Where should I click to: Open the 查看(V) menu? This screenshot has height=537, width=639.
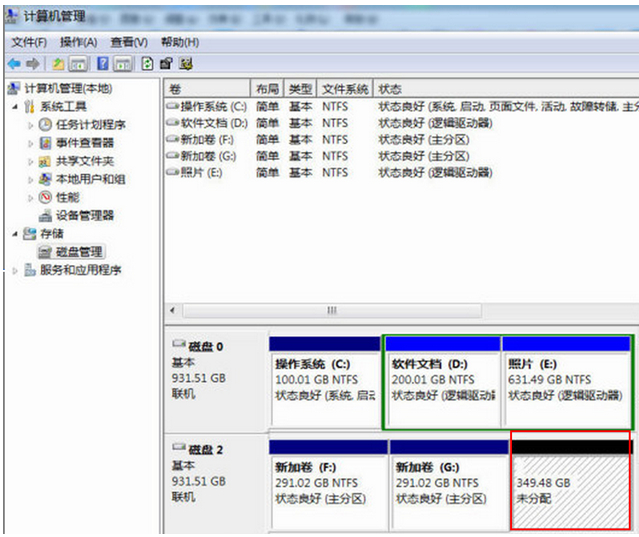129,42
